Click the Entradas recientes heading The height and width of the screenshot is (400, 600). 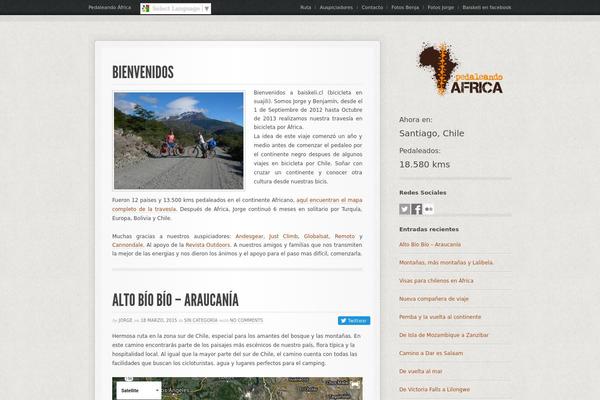429,229
